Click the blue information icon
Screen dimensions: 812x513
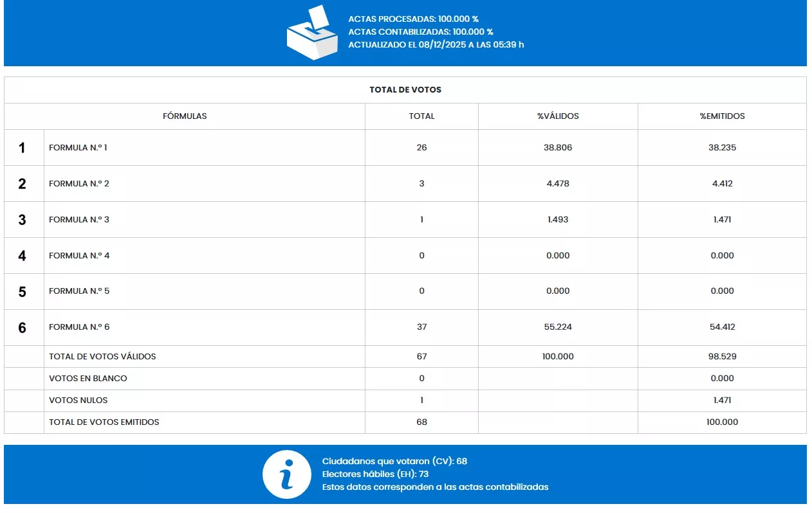[x=287, y=474]
